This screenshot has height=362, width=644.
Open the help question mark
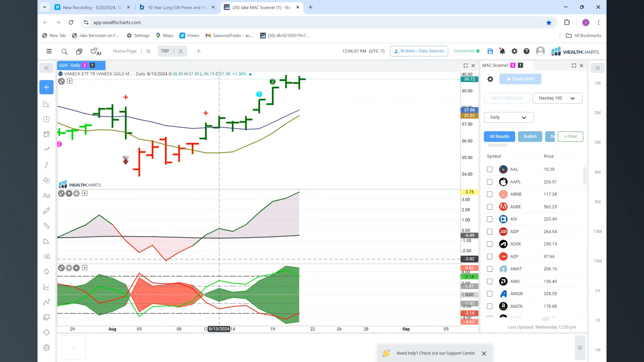pos(527,51)
